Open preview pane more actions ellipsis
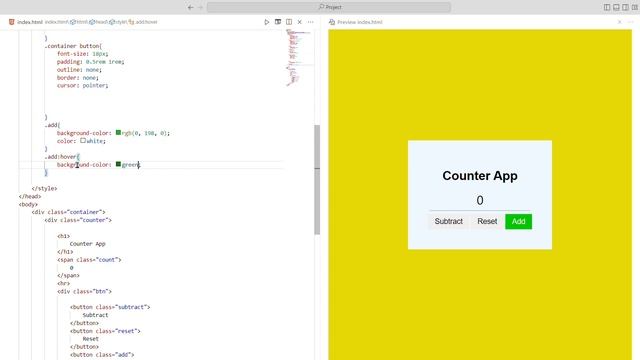Image resolution: width=640 pixels, height=360 pixels. click(x=630, y=22)
